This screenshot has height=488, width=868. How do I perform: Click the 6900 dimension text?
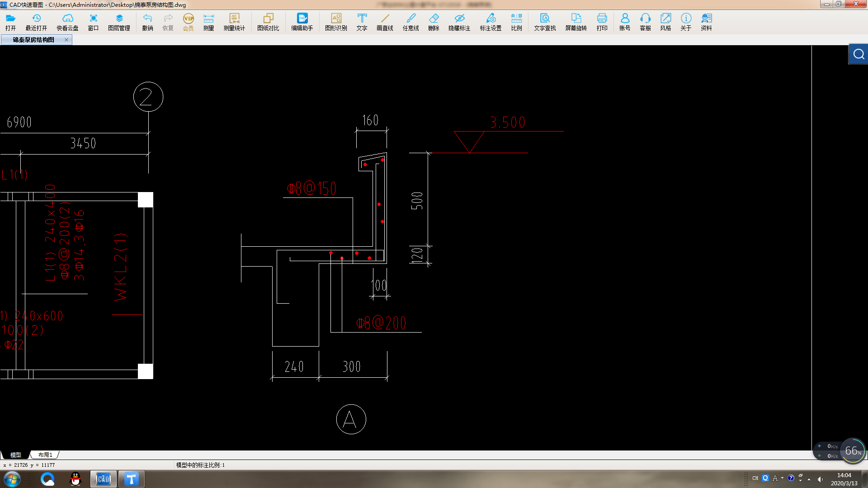[x=19, y=122]
